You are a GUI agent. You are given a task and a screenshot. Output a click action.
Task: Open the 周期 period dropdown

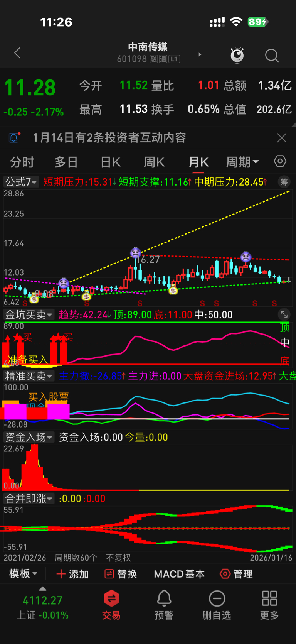242,162
